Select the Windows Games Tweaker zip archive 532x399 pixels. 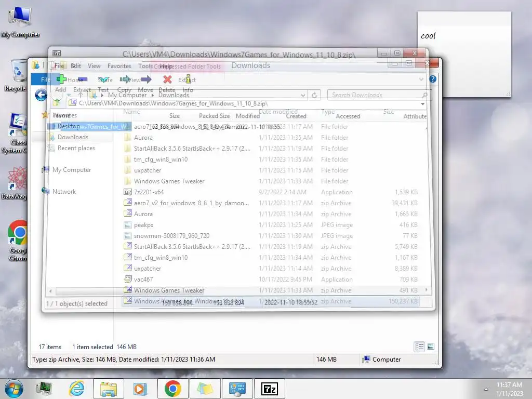coord(271,290)
